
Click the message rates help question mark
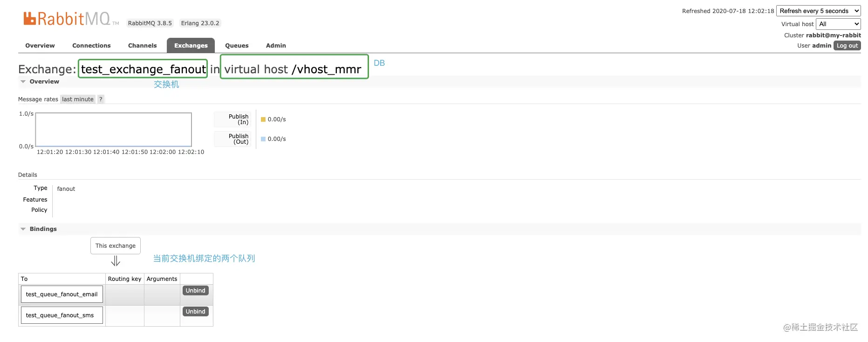point(101,99)
